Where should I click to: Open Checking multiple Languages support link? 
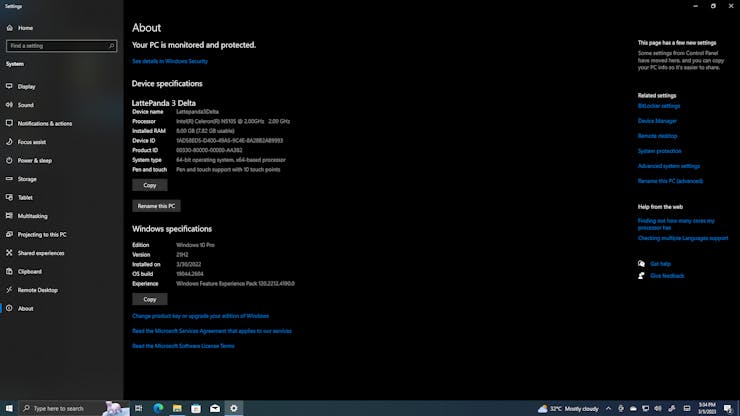683,238
